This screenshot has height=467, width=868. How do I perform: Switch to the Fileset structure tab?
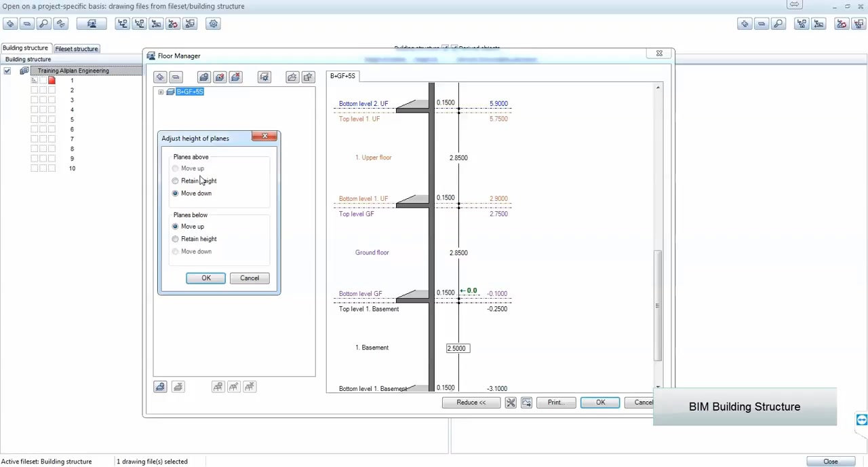(76, 48)
